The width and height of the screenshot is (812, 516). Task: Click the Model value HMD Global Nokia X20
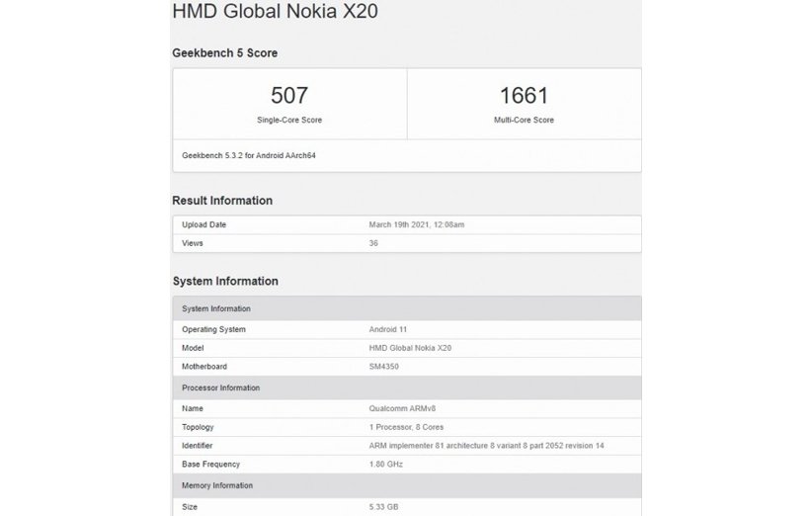coord(410,348)
